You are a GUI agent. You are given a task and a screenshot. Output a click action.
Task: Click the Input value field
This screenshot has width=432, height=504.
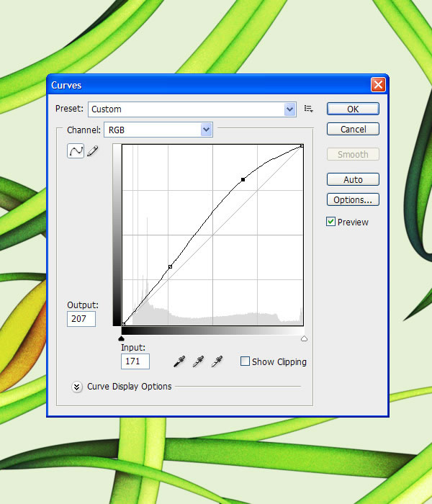point(135,361)
